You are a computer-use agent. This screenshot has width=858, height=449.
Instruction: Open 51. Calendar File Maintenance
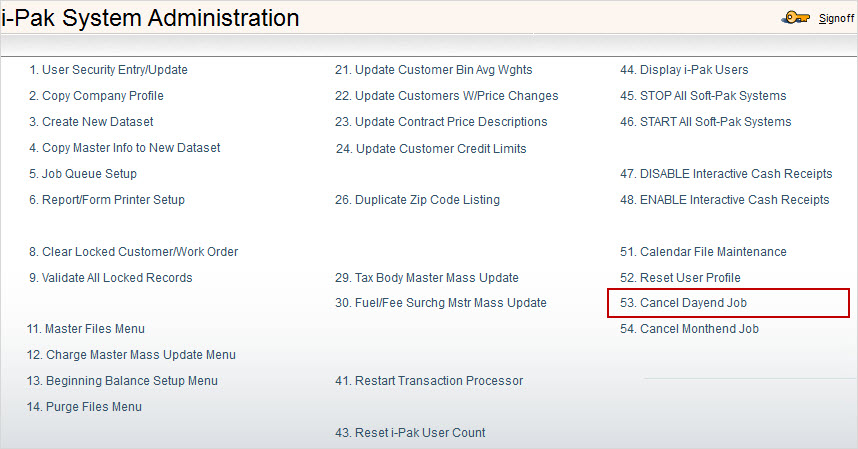click(703, 252)
